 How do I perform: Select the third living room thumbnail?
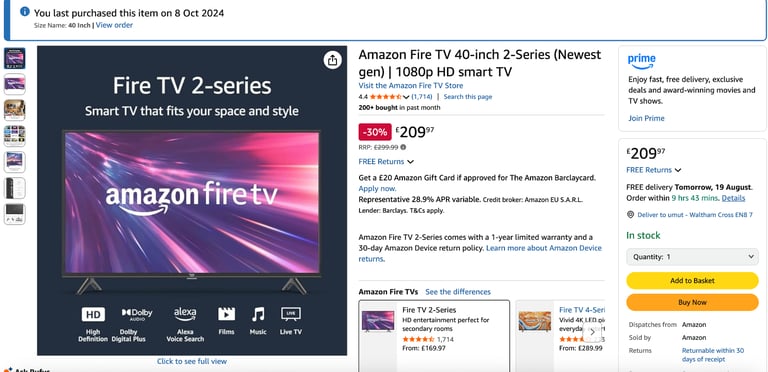point(15,110)
